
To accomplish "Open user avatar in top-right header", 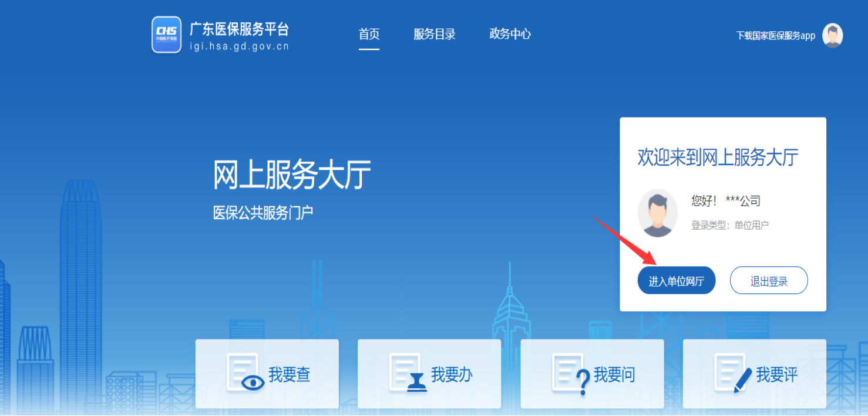I will pos(832,35).
